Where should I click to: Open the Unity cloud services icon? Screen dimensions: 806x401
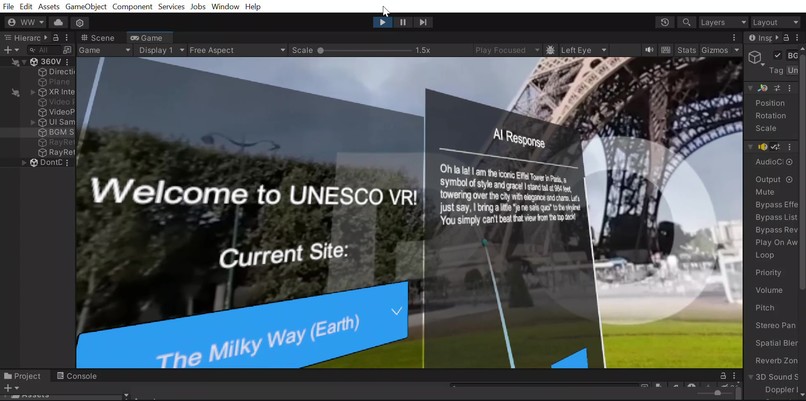58,23
